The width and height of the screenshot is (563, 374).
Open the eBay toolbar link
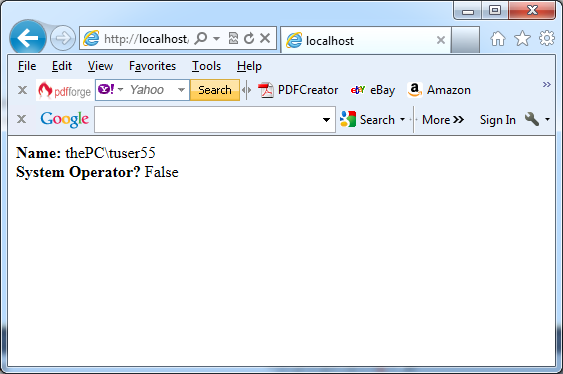(373, 90)
